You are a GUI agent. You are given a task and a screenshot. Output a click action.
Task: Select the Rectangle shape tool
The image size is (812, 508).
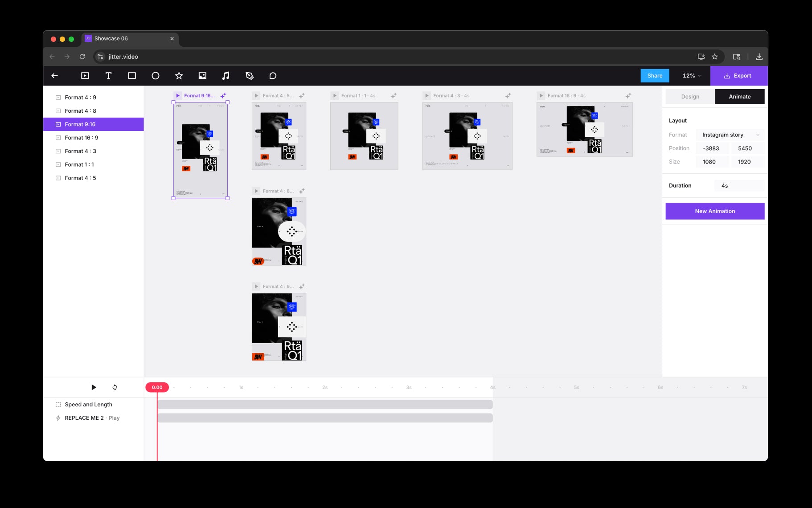pos(132,76)
